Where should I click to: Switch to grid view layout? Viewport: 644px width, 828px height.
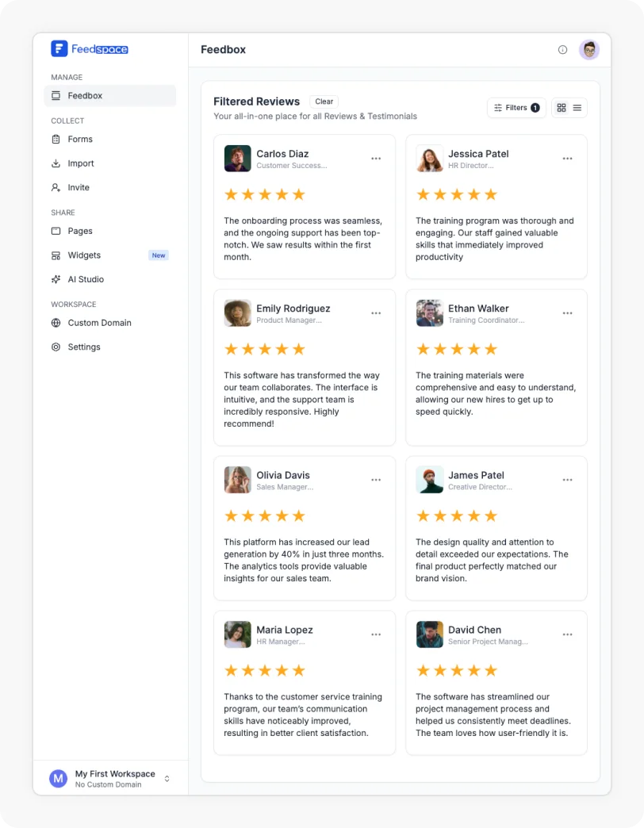pos(561,107)
